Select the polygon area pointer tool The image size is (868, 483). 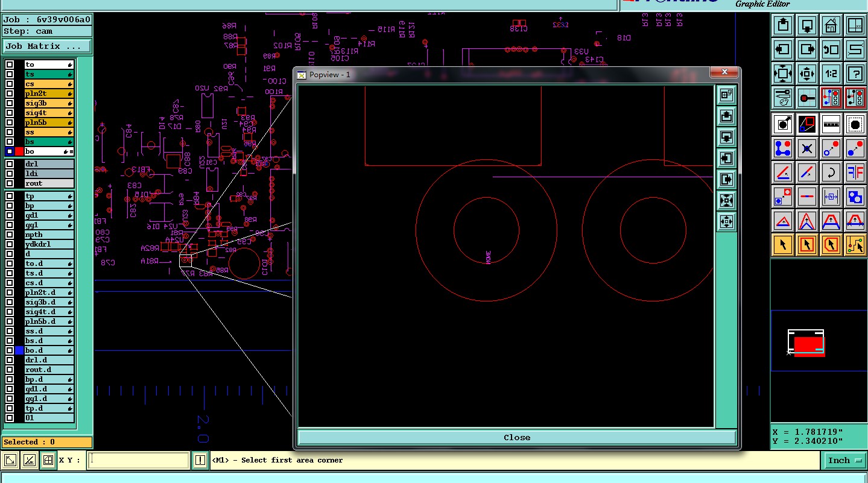coord(831,245)
